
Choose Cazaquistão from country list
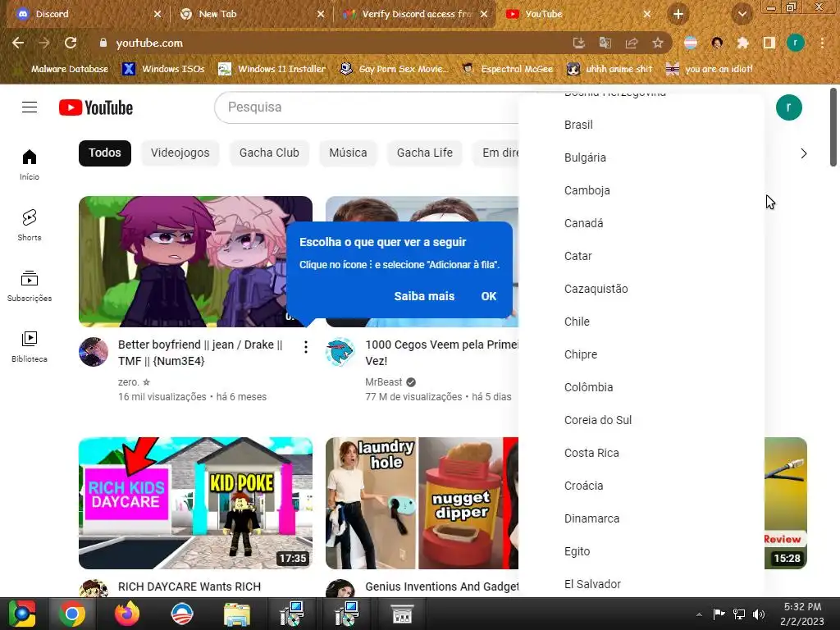click(x=641, y=289)
